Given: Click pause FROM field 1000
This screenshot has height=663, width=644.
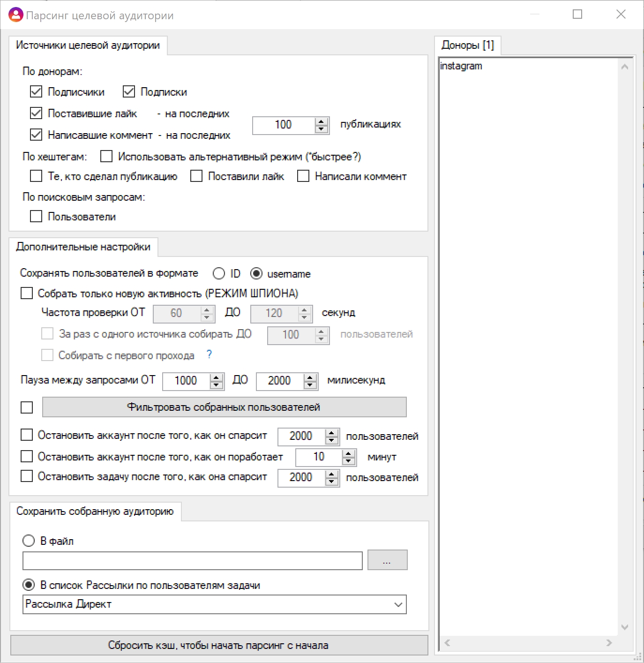Looking at the screenshot, I should tap(186, 381).
